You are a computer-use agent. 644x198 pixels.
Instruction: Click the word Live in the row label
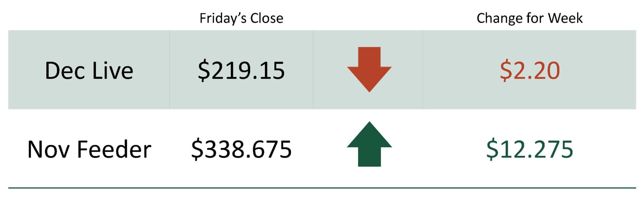point(112,71)
